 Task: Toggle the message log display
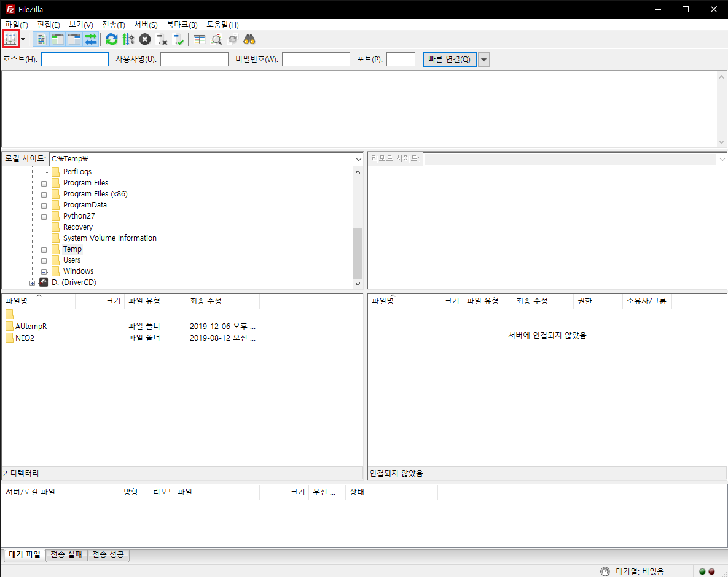pos(41,39)
